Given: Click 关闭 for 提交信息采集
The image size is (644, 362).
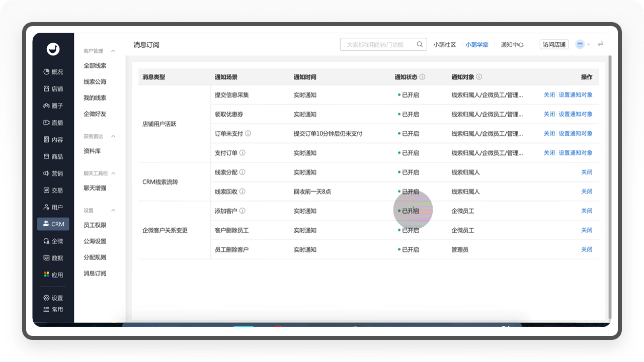Looking at the screenshot, I should (549, 95).
